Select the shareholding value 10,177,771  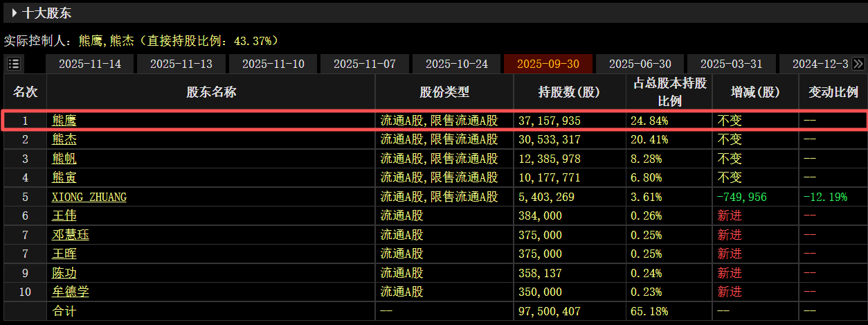(550, 177)
